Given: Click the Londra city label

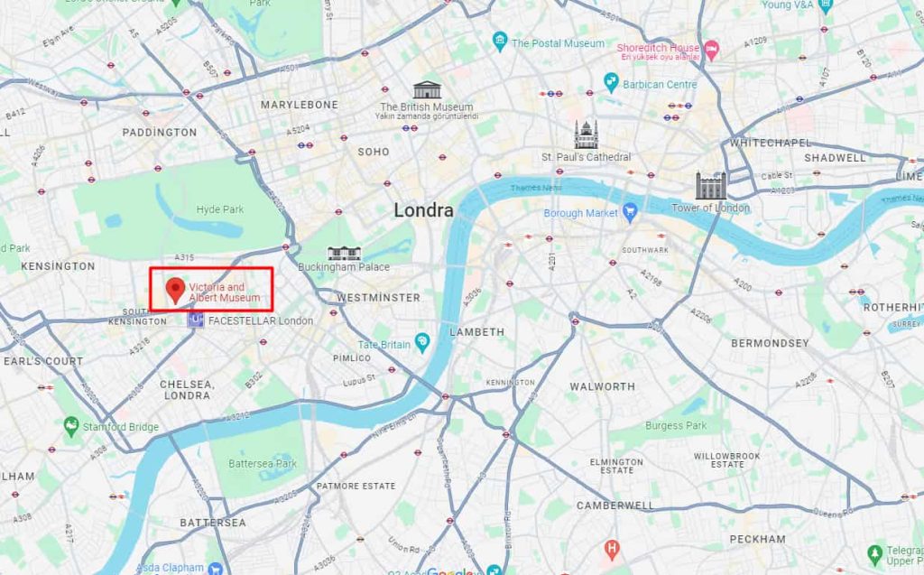Looking at the screenshot, I should (424, 210).
